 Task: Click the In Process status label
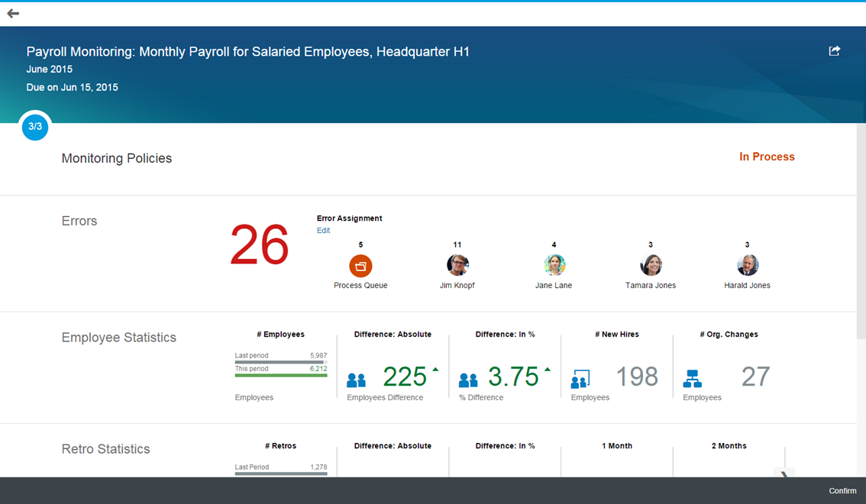[x=767, y=157]
